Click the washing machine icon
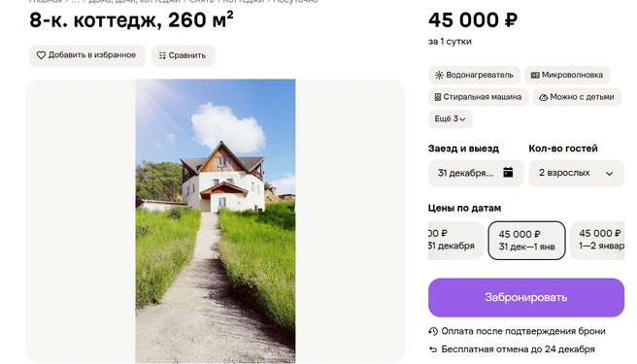This screenshot has width=637, height=364. click(438, 97)
